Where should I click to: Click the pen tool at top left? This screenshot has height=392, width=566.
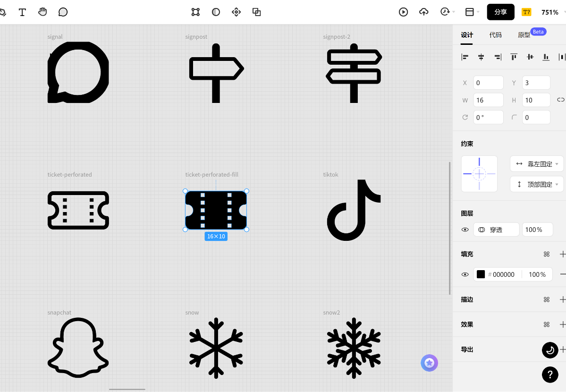click(2, 13)
